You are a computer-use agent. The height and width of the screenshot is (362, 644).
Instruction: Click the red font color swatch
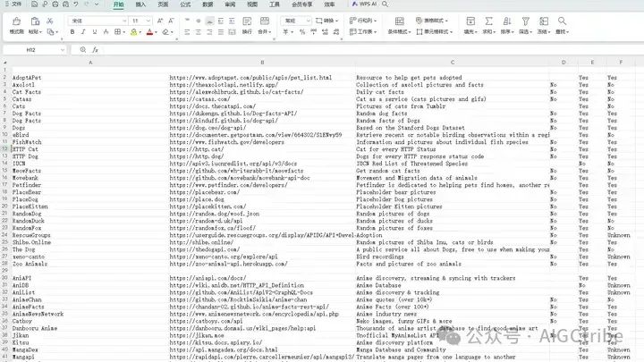click(150, 31)
